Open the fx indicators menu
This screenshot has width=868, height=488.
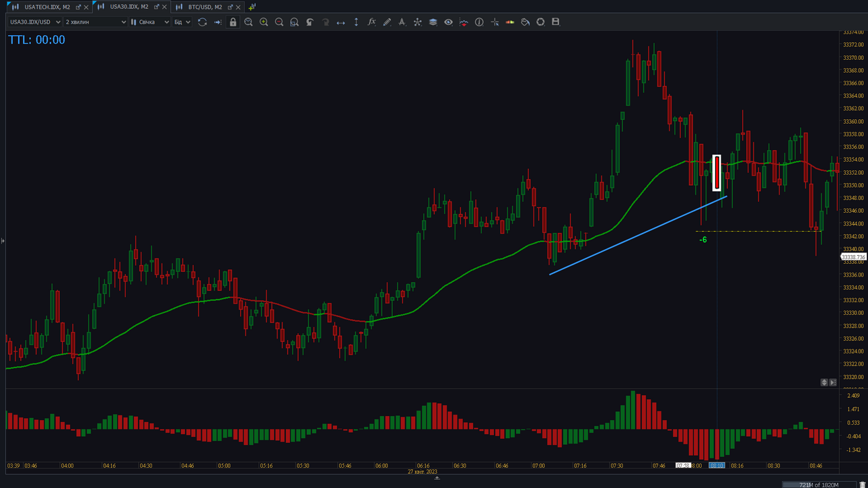click(x=371, y=22)
